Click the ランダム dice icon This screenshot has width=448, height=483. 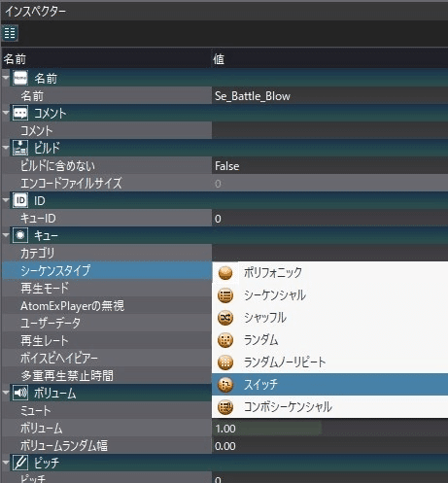225,340
